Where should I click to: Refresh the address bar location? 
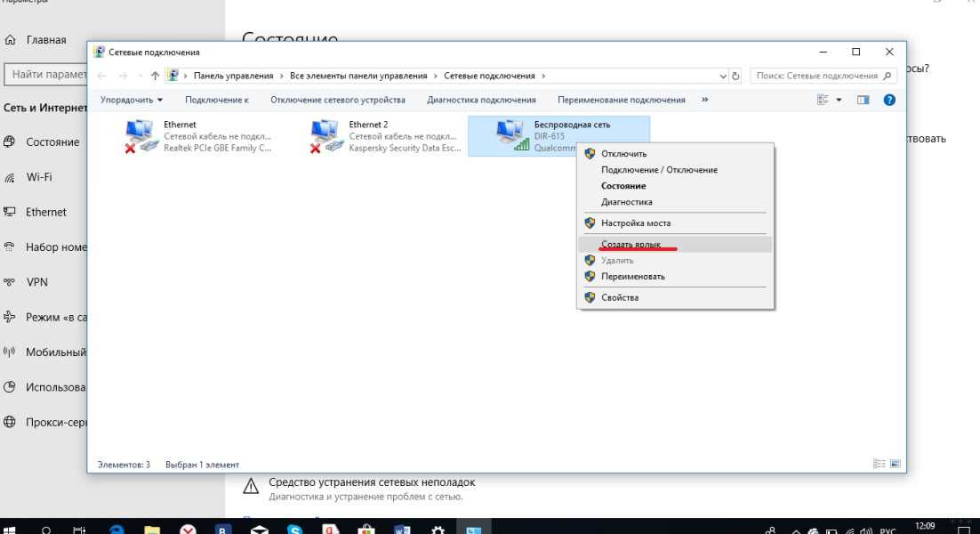pyautogui.click(x=735, y=76)
